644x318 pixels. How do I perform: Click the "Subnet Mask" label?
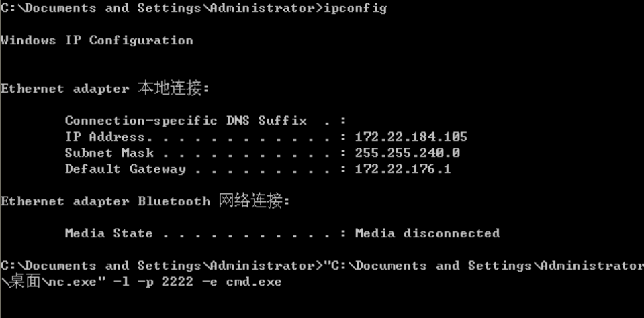click(x=109, y=153)
